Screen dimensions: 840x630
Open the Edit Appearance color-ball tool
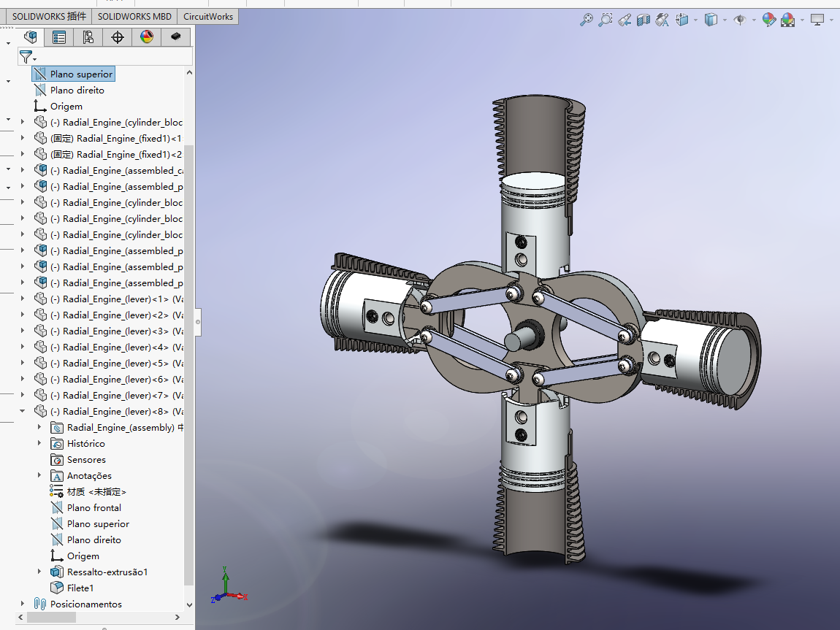(768, 20)
